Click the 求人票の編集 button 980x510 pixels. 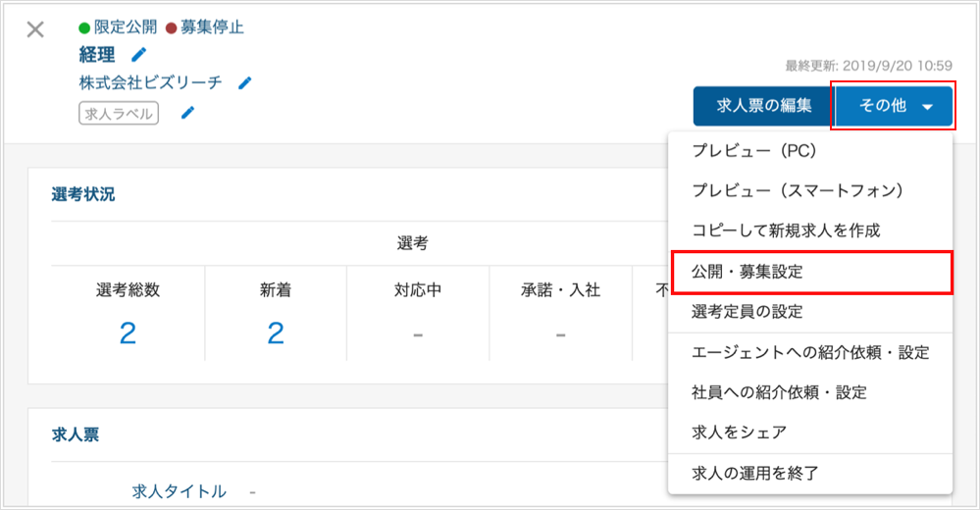[x=763, y=106]
